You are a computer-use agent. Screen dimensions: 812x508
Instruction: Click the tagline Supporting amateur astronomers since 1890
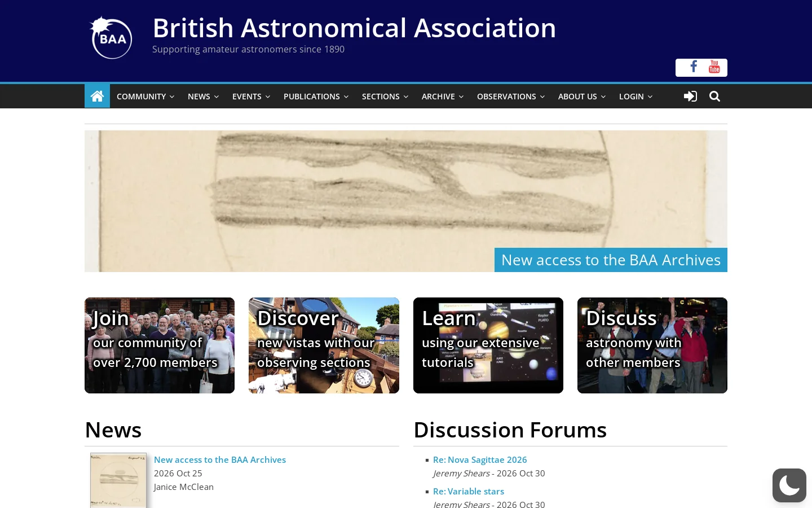pos(248,49)
